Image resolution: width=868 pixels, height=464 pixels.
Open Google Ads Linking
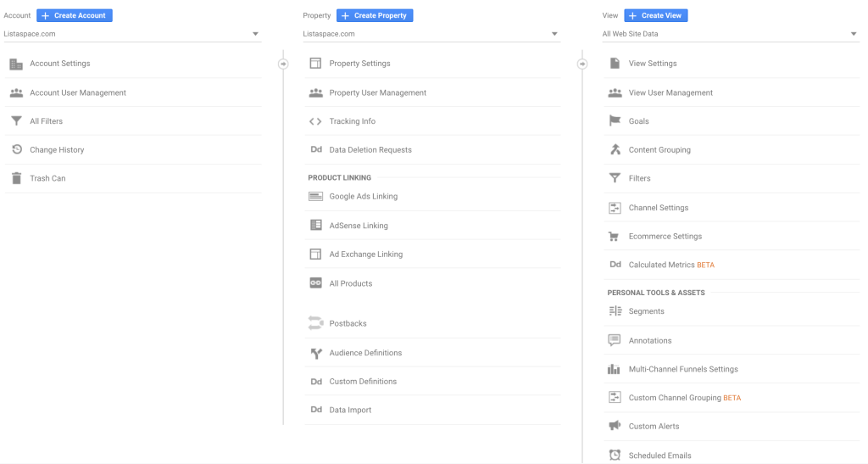[363, 197]
